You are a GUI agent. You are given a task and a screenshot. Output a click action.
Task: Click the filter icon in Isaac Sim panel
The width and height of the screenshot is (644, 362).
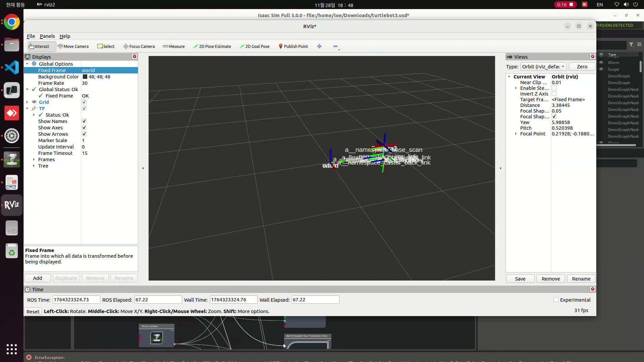click(x=631, y=44)
